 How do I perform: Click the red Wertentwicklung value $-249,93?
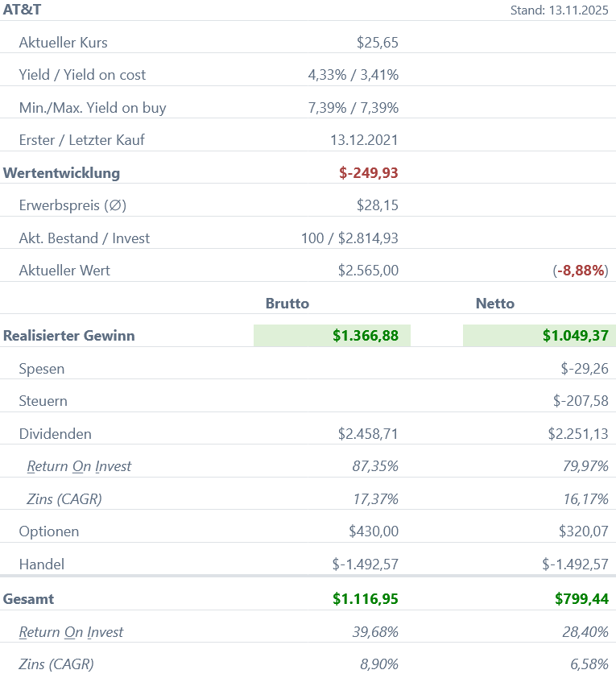pos(369,172)
